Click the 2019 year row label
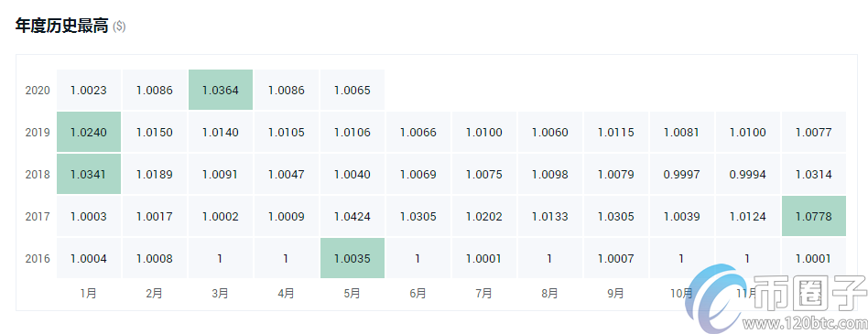The image size is (868, 334). point(38,132)
